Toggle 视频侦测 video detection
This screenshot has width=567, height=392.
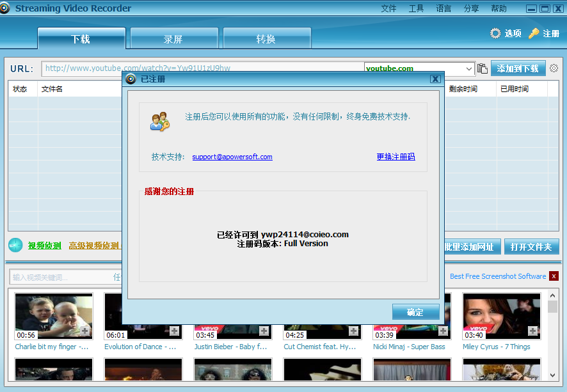tap(44, 246)
